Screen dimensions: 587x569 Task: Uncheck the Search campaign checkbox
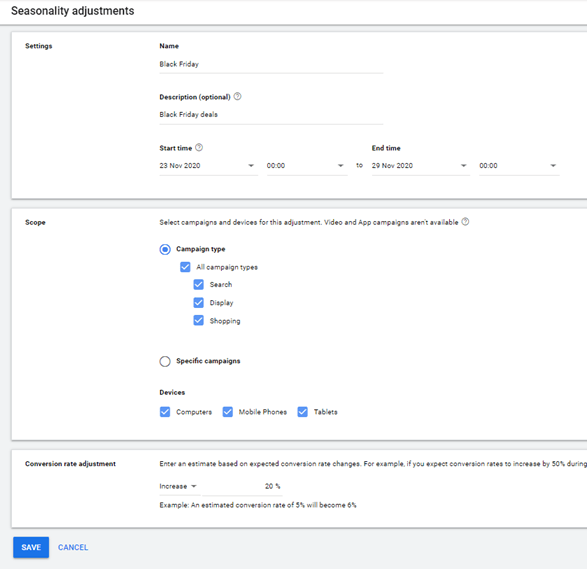click(198, 284)
